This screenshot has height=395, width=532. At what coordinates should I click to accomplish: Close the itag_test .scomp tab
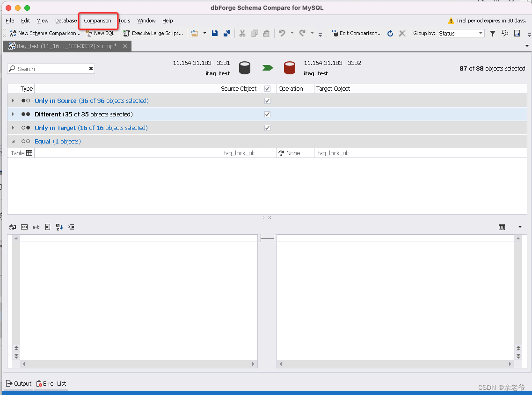125,46
